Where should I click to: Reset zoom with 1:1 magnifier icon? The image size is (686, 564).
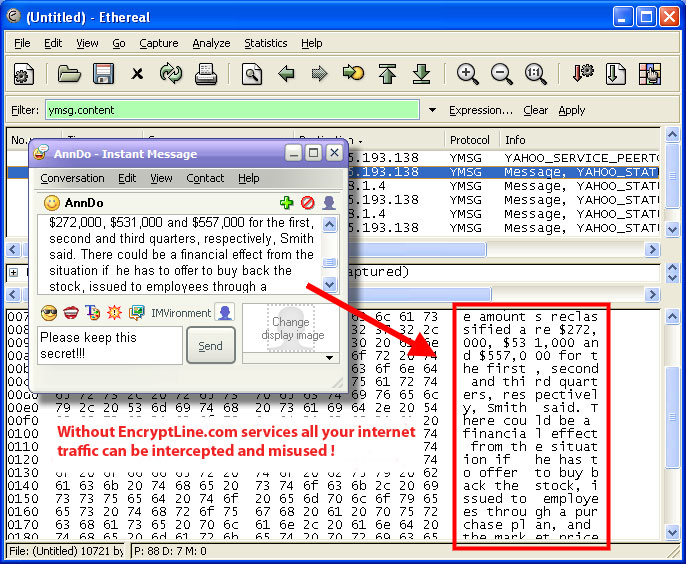536,74
